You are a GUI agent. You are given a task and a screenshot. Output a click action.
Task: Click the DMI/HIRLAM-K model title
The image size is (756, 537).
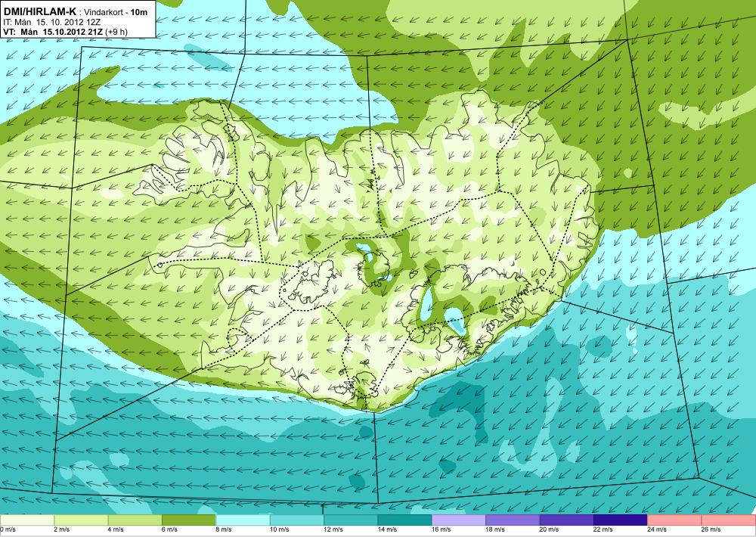click(39, 11)
